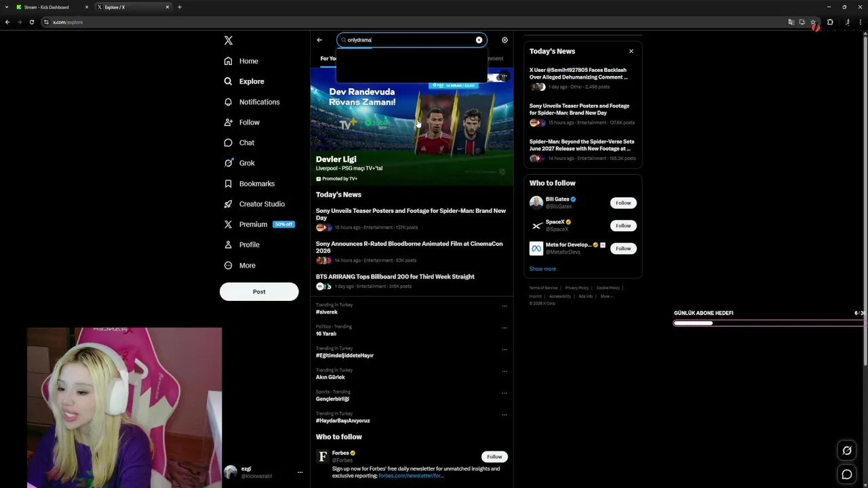Open Bill Gates profile picture
This screenshot has height=488, width=868.
[x=536, y=203]
